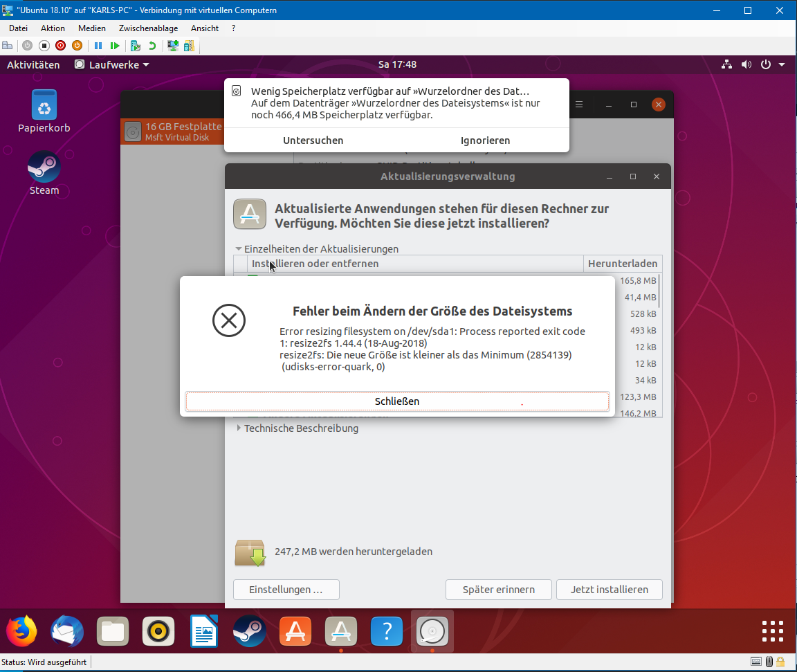Click Aktivitäten in the top panel

coord(33,64)
